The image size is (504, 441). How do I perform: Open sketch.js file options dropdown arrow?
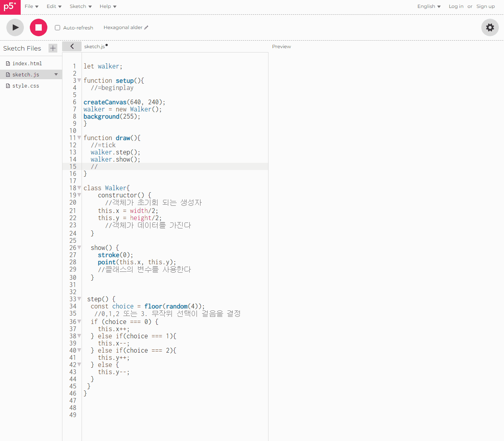click(x=56, y=74)
